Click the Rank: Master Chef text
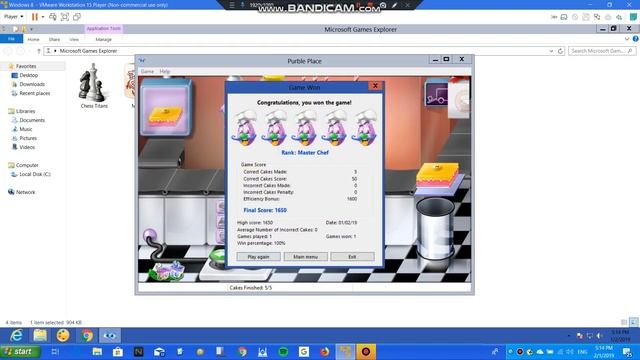Image resolution: width=640 pixels, height=360 pixels. coord(305,153)
